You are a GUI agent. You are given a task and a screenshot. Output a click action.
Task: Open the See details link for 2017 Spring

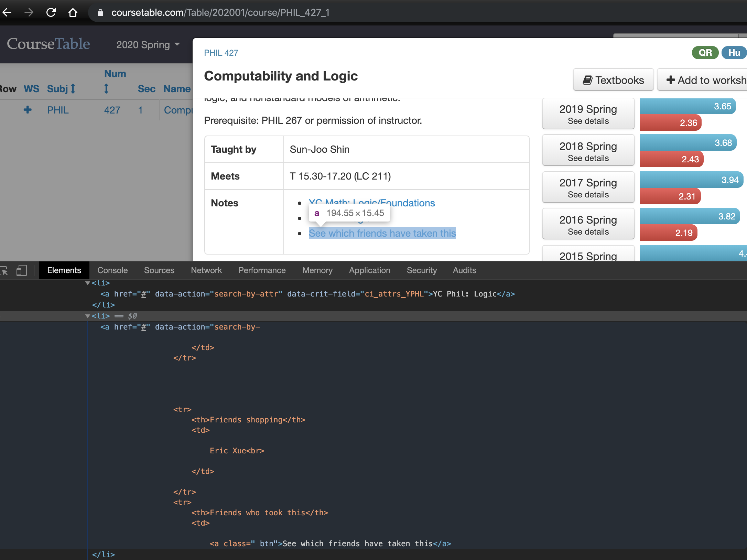tap(587, 194)
